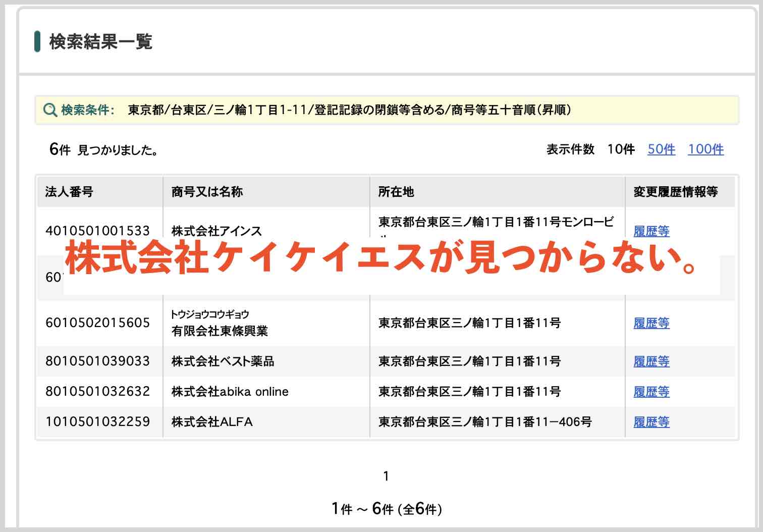
Task: Open 履歴等 for 株式会社アインス
Action: click(651, 231)
